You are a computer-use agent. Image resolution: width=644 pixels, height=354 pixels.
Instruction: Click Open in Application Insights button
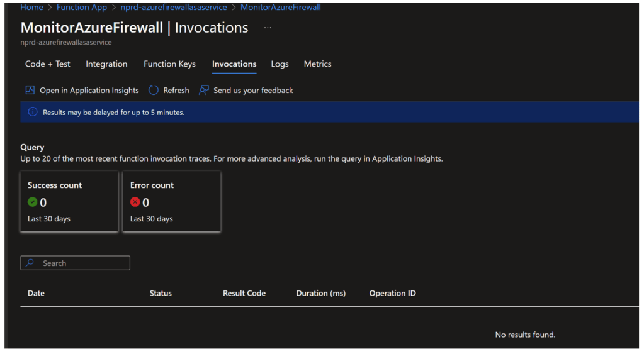(x=89, y=91)
